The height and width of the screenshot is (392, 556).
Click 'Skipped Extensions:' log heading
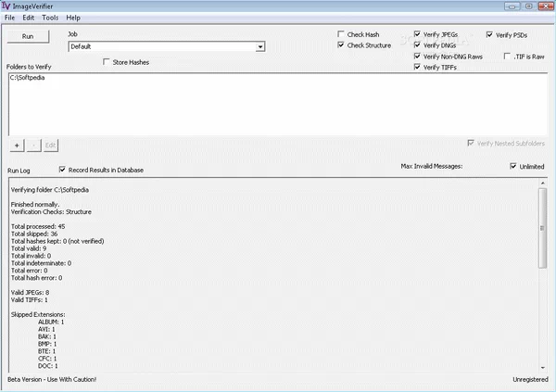coord(38,314)
